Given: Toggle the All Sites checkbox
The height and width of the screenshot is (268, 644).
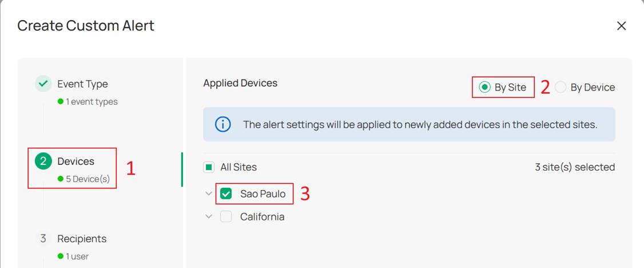Looking at the screenshot, I should pyautogui.click(x=209, y=167).
